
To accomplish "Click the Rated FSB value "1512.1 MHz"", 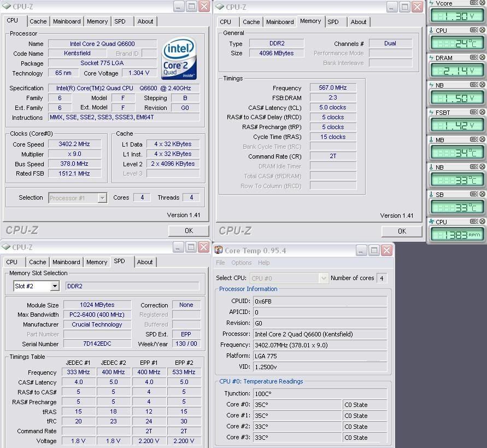I will [74, 173].
